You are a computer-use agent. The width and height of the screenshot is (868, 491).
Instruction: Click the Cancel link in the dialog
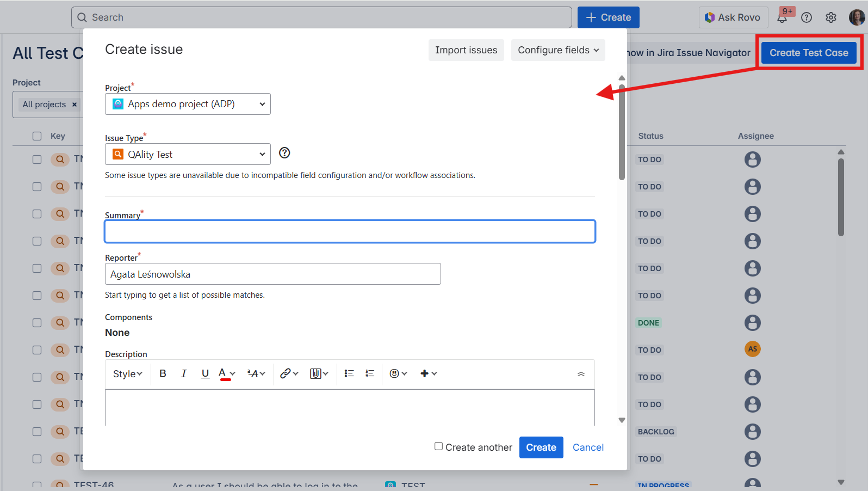(x=588, y=447)
